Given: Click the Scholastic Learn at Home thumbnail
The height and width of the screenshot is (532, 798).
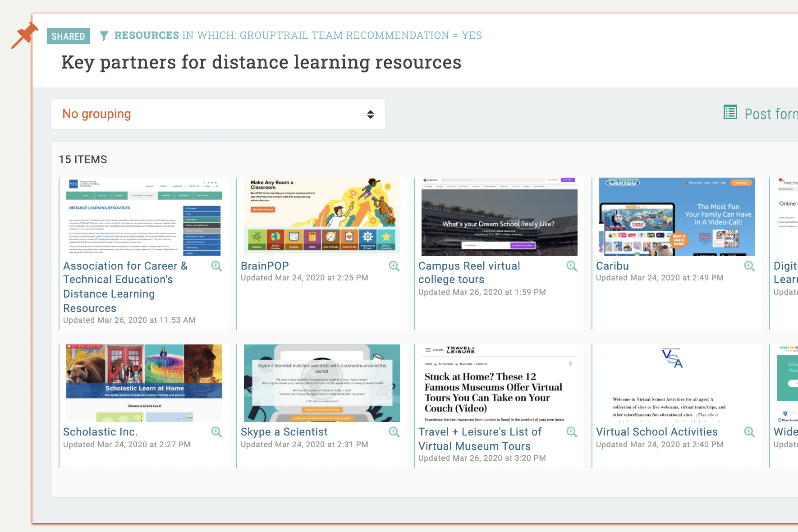Looking at the screenshot, I should click(x=144, y=383).
